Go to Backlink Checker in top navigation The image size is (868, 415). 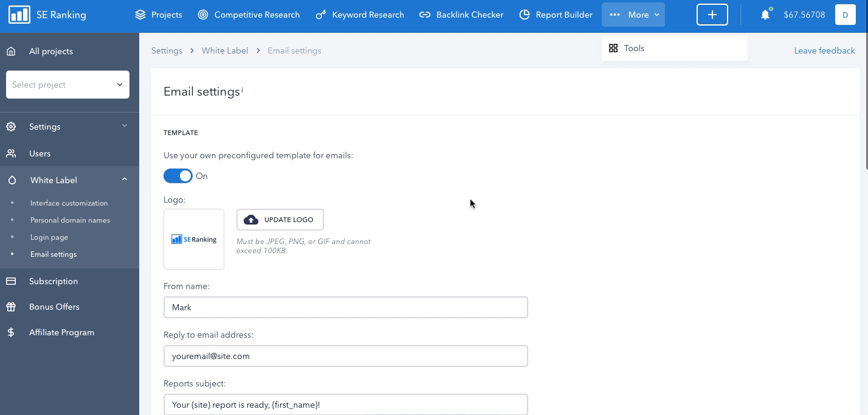461,15
